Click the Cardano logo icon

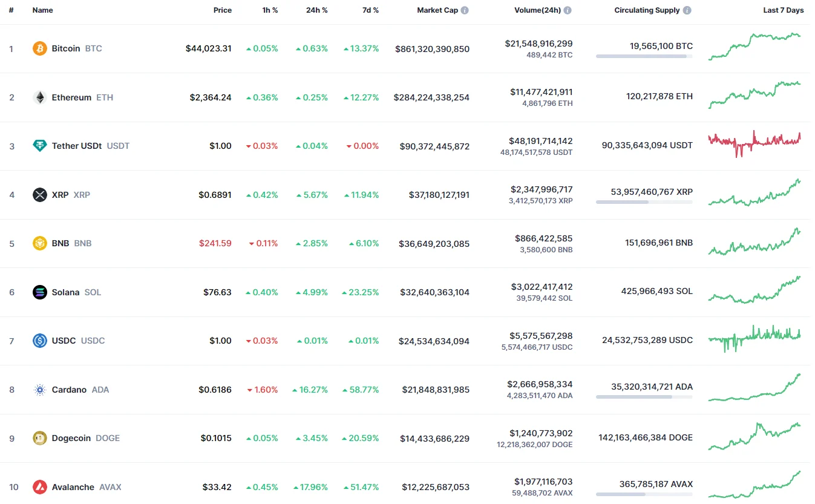(39, 390)
